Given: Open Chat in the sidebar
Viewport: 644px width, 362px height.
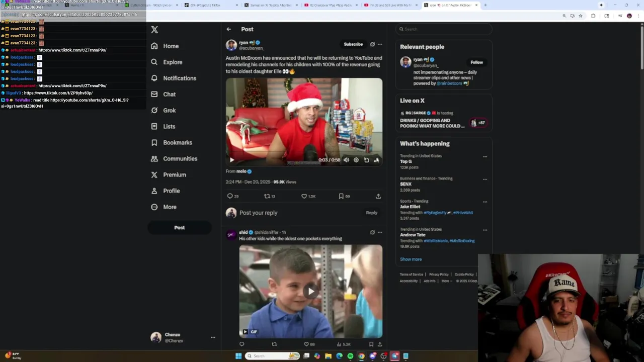Looking at the screenshot, I should [x=163, y=94].
